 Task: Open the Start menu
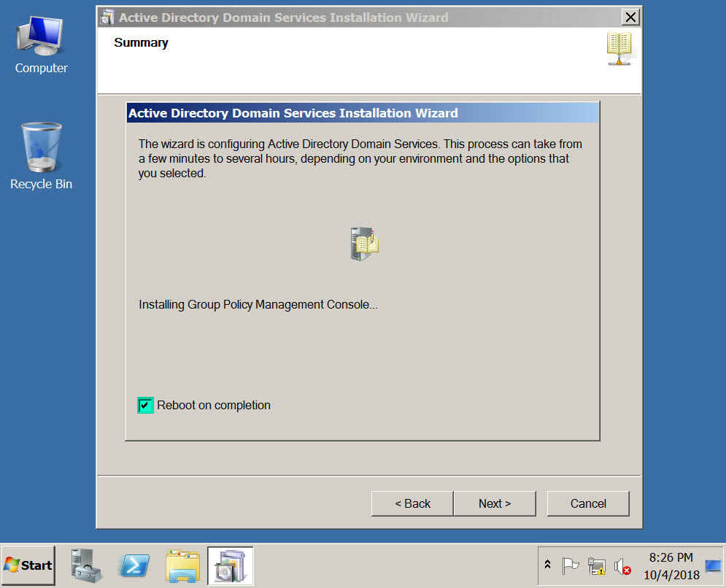coord(28,565)
